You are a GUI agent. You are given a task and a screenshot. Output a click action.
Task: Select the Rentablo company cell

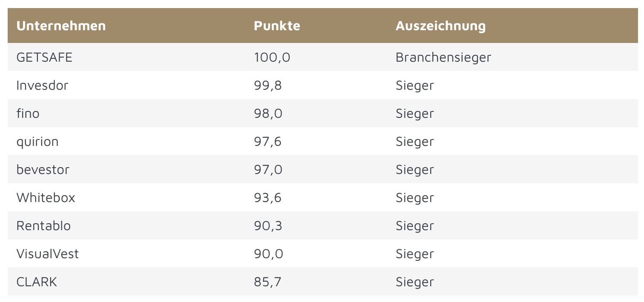coord(43,225)
